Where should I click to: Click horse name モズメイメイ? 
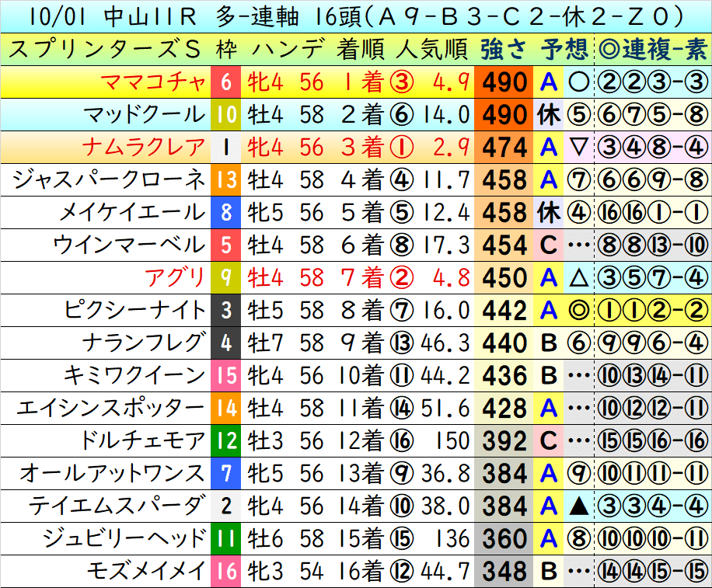pyautogui.click(x=146, y=571)
